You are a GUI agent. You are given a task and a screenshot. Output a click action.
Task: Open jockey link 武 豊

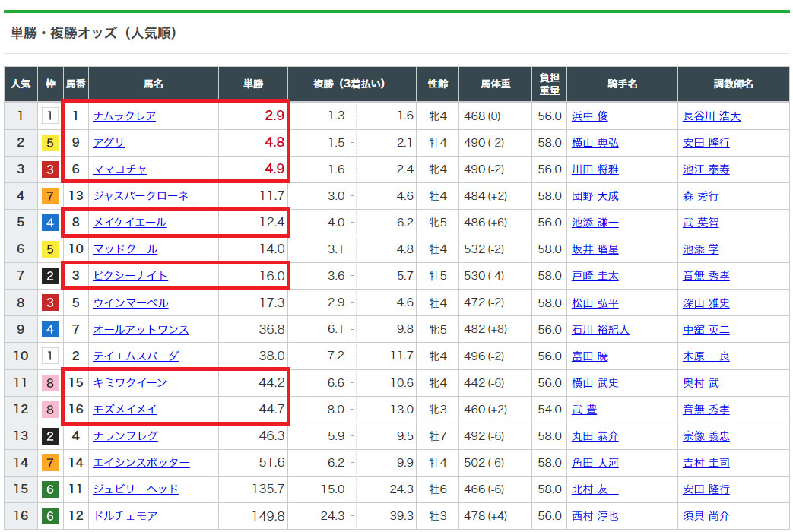pos(584,409)
